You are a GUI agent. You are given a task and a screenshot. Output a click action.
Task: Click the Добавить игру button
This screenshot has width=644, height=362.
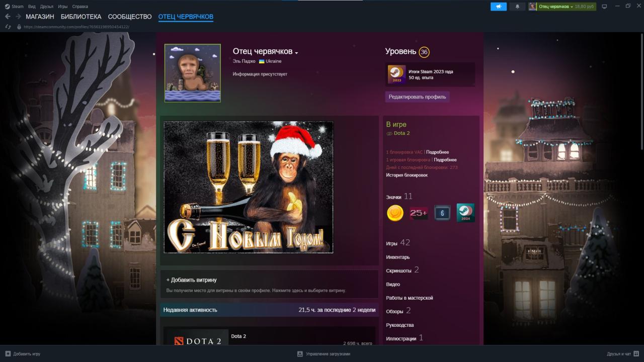click(23, 353)
